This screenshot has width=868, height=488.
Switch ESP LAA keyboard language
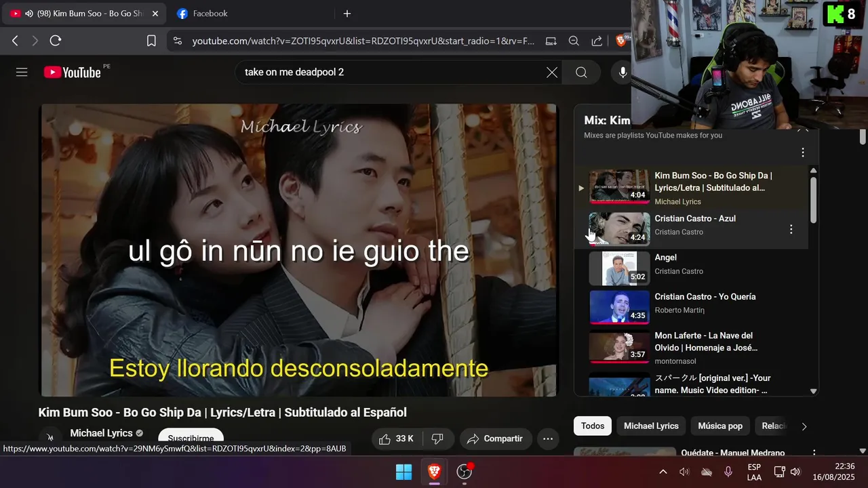click(x=754, y=472)
